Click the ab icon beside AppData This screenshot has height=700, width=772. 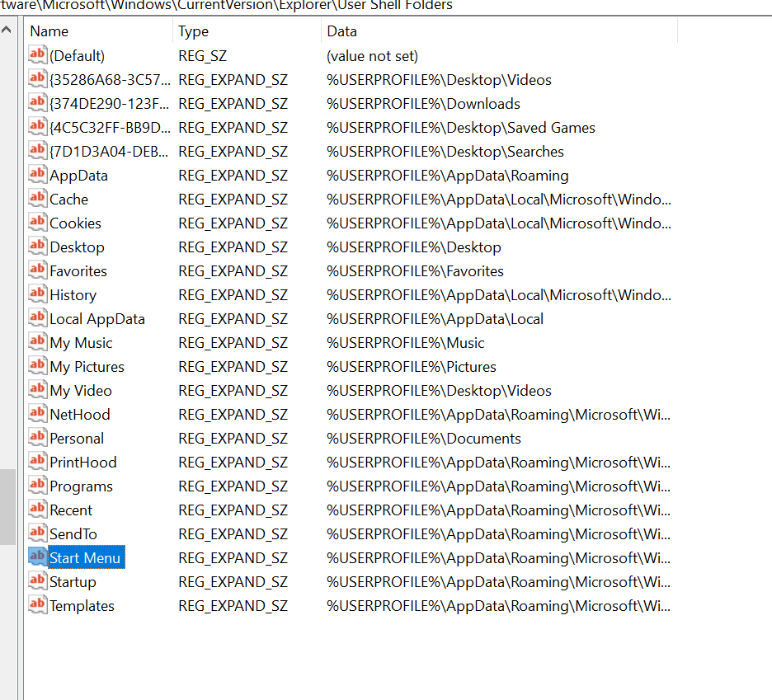point(37,174)
